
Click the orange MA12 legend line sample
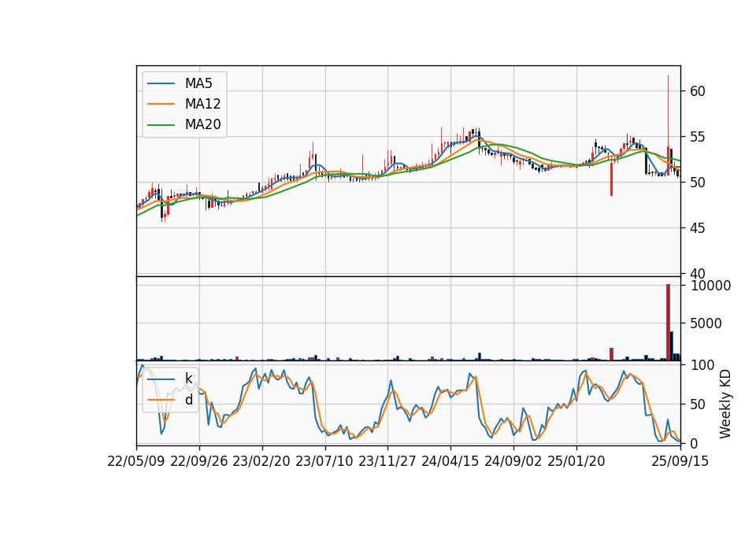161,104
